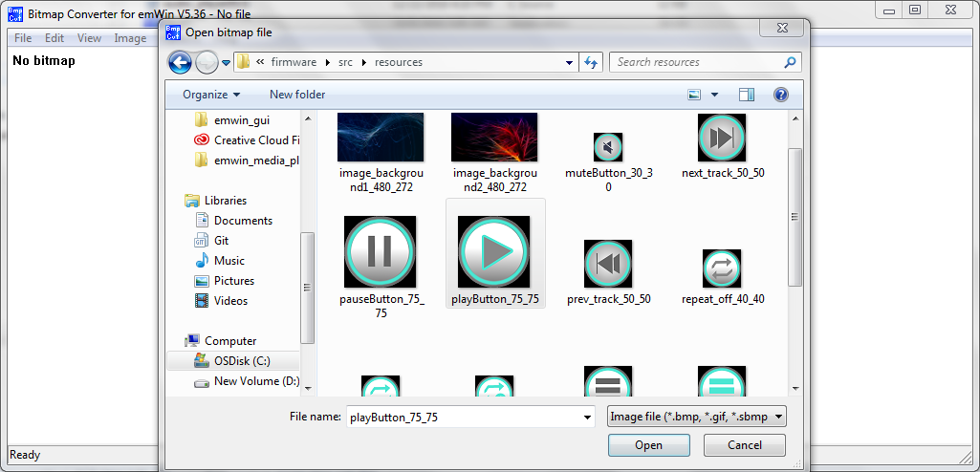The height and width of the screenshot is (472, 980).
Task: Click the Cancel button
Action: 745,445
